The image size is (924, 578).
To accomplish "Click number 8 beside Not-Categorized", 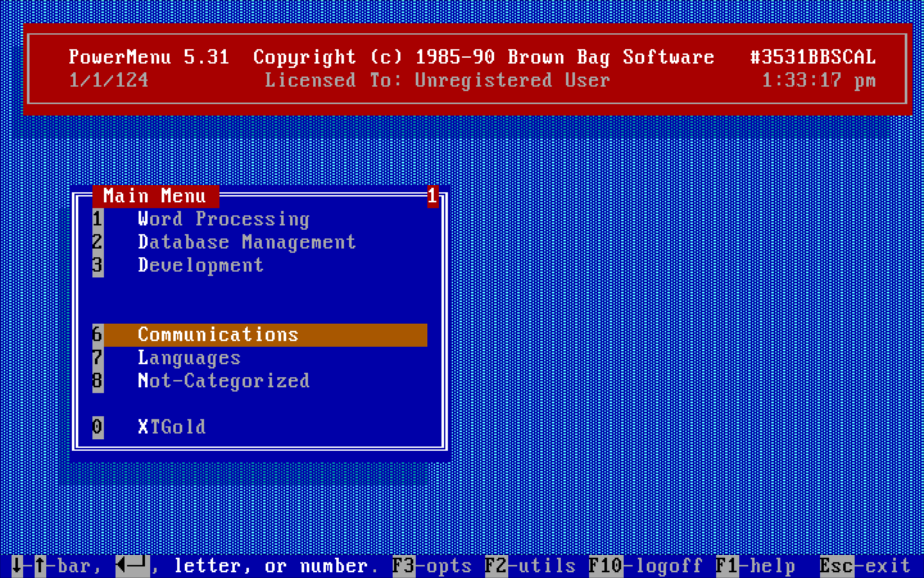I will 98,381.
